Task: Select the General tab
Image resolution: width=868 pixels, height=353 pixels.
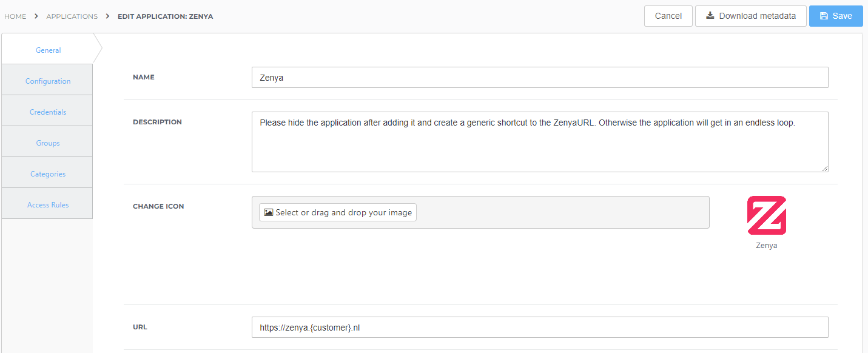Action: coord(48,50)
